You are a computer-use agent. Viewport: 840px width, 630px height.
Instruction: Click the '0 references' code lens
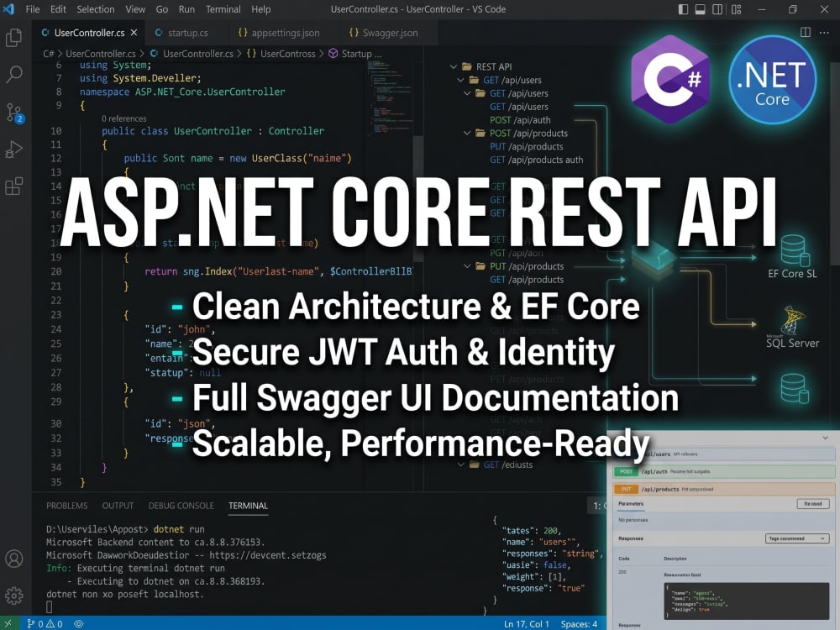(123, 118)
